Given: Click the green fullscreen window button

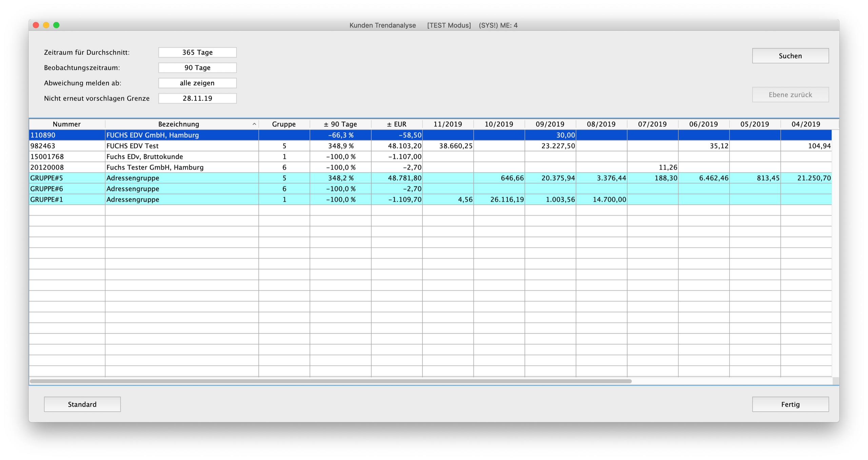Looking at the screenshot, I should (x=57, y=25).
